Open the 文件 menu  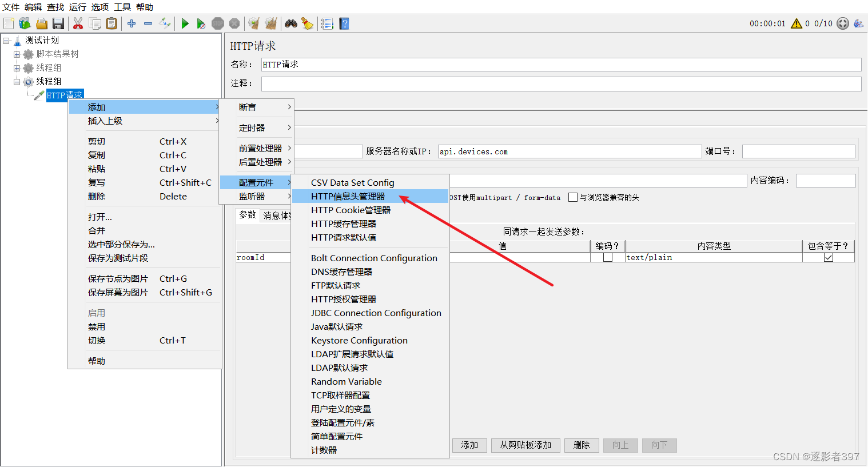click(11, 7)
